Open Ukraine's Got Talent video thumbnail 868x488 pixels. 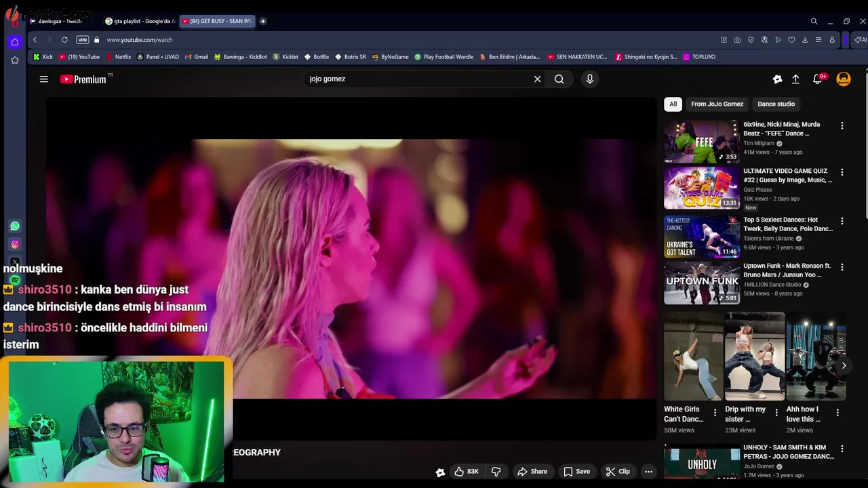701,237
